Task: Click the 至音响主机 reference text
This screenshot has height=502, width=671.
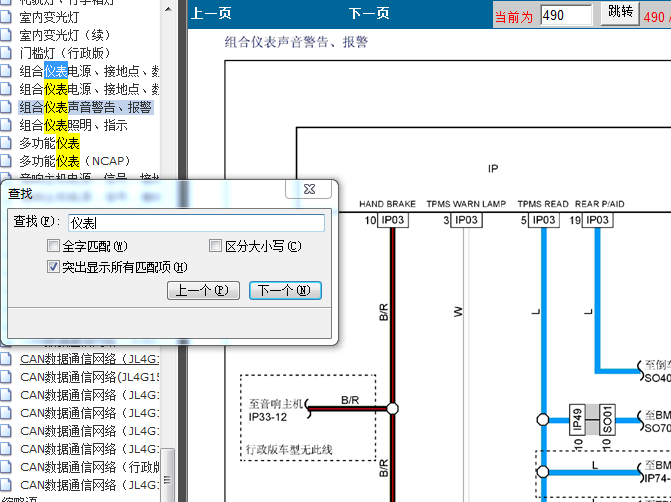Action: (x=276, y=404)
